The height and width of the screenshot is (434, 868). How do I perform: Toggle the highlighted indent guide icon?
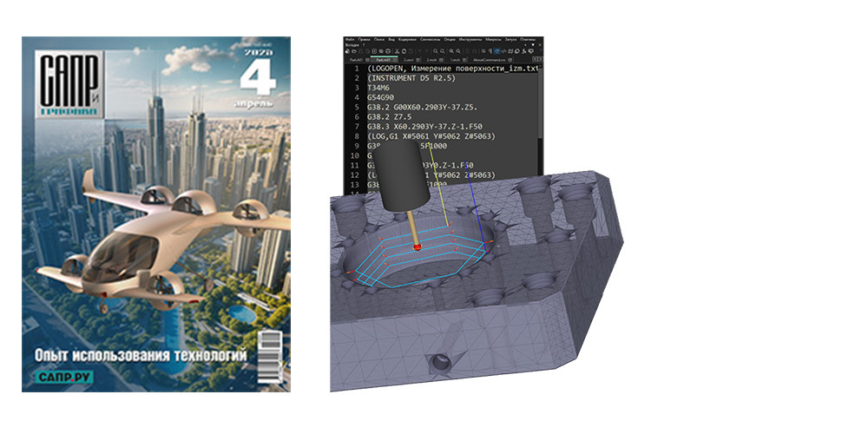click(x=497, y=51)
